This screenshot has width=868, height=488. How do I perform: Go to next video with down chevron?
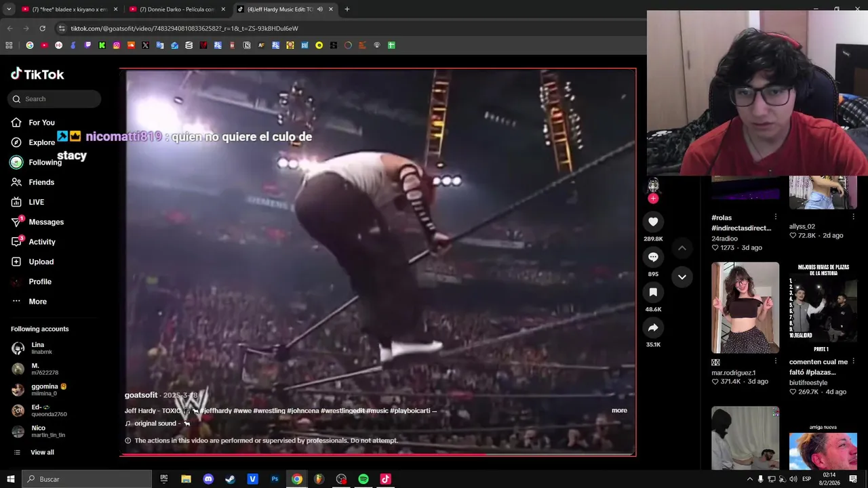click(682, 277)
